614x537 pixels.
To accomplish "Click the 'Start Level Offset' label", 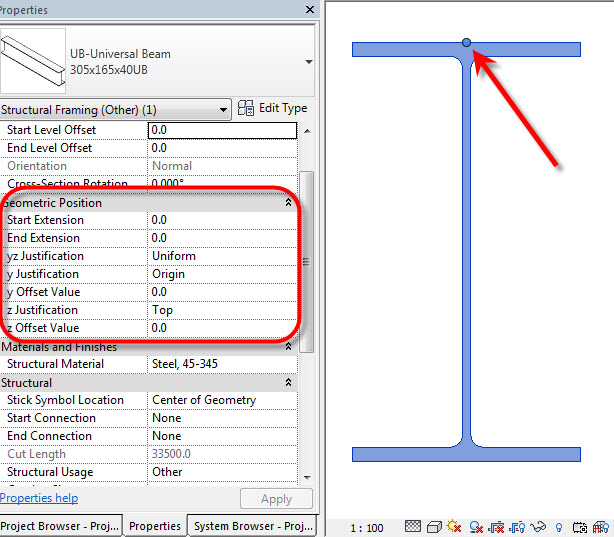I will pyautogui.click(x=51, y=130).
